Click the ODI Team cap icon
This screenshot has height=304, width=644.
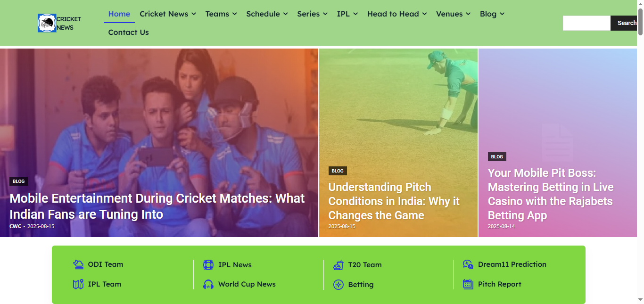tap(78, 264)
